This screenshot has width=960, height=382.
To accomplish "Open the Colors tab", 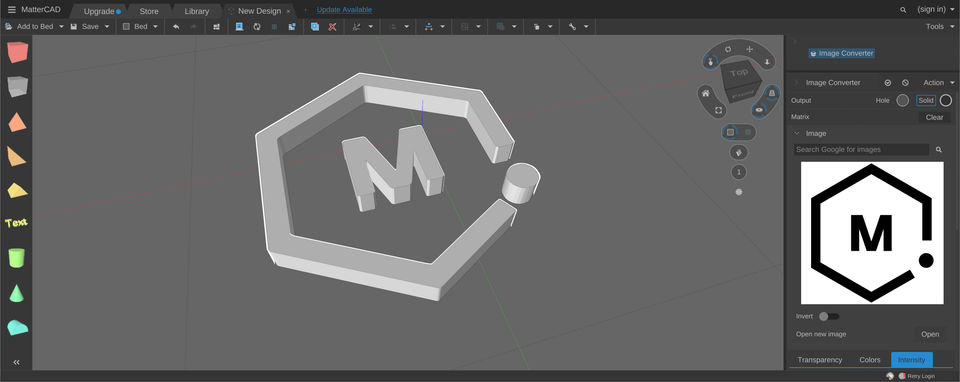I will coord(869,360).
